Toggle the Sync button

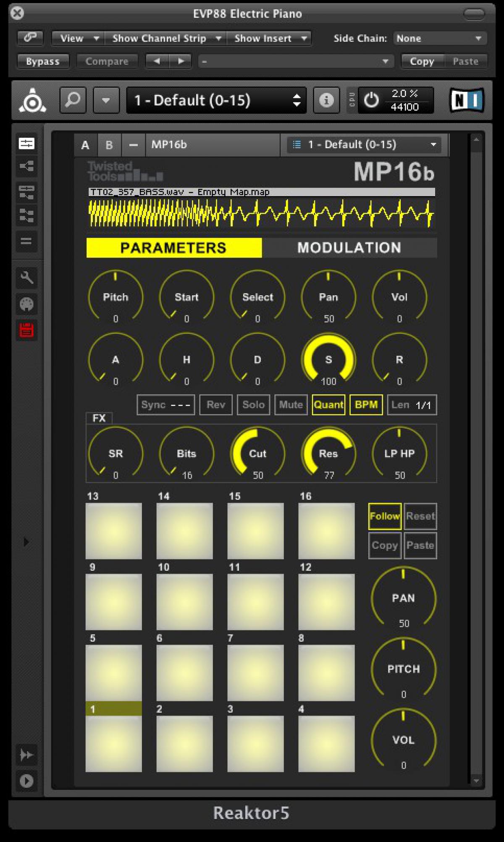(x=165, y=405)
